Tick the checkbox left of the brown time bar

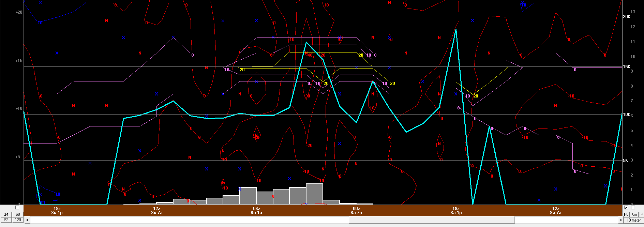[x=17, y=208]
